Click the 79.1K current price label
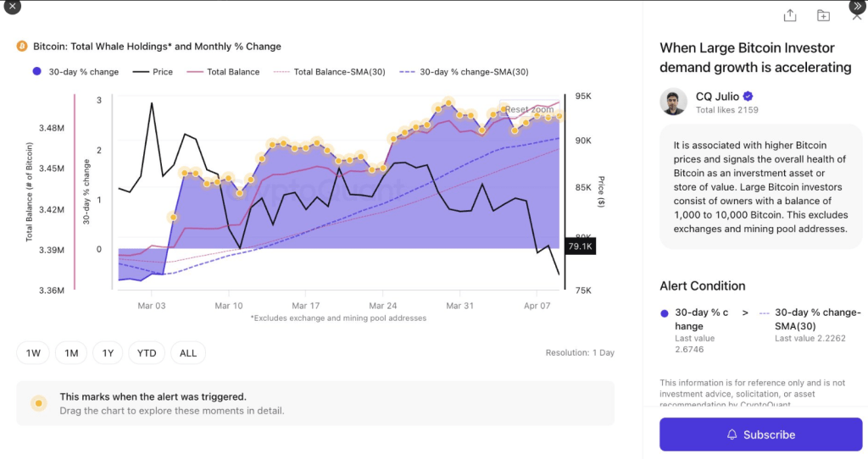 (x=581, y=247)
